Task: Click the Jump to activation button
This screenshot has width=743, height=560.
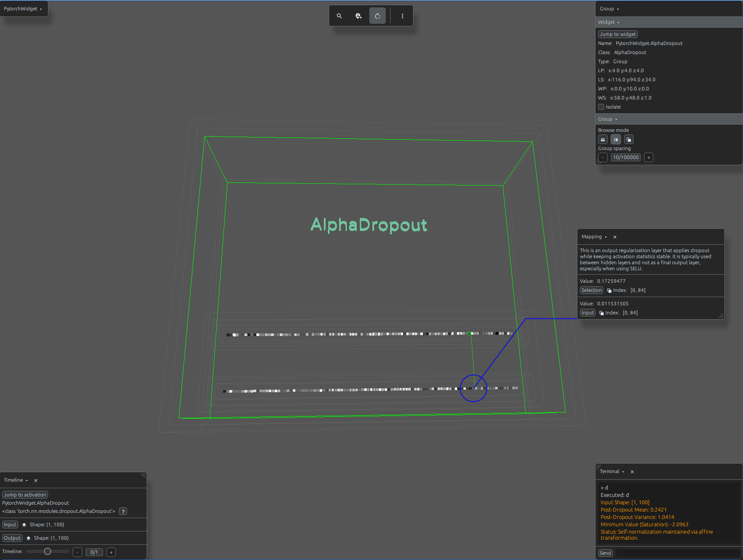Action: point(25,495)
